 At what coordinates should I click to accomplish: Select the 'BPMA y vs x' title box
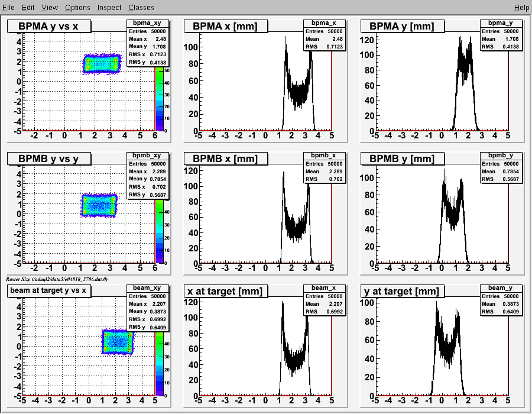[49, 26]
